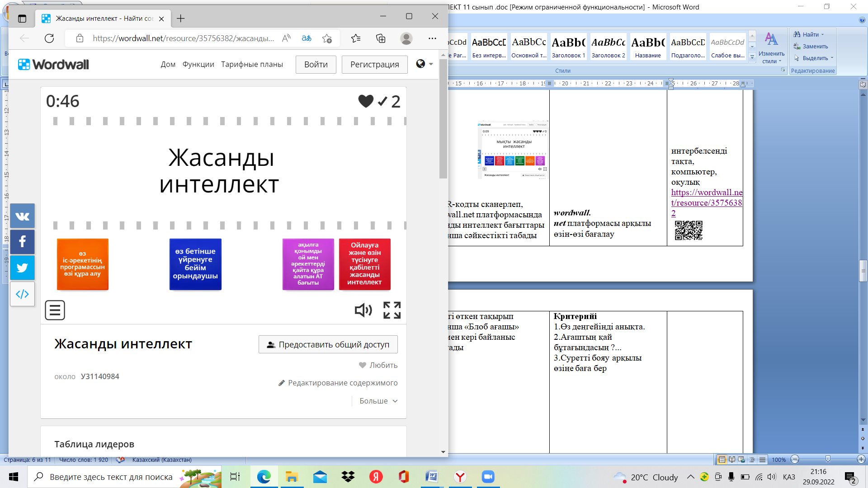Open Zoom app from the taskbar
This screenshot has height=488, width=868.
(488, 477)
